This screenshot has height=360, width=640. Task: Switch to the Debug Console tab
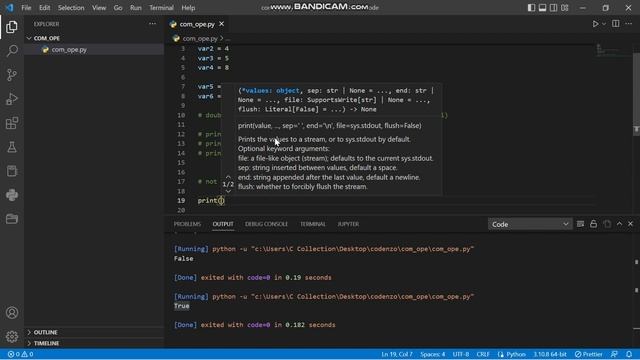(266, 224)
